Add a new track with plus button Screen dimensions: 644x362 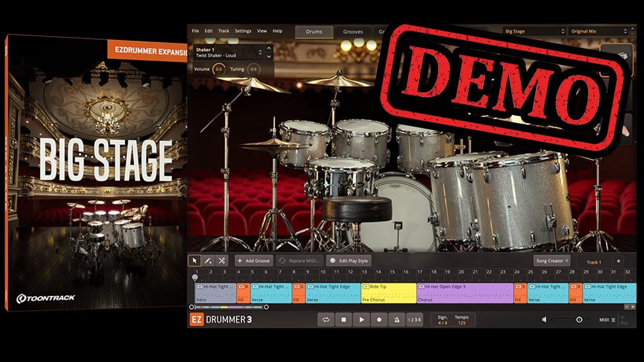coord(618,261)
